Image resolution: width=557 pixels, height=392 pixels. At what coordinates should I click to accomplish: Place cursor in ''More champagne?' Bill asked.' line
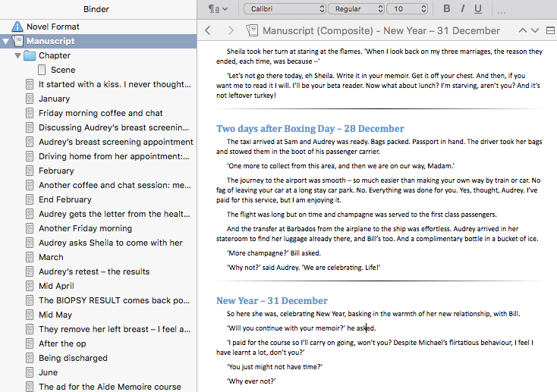point(274,253)
